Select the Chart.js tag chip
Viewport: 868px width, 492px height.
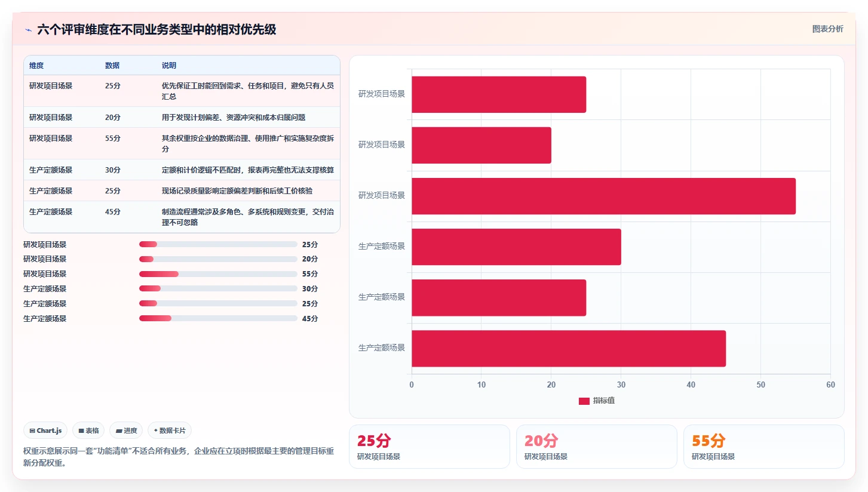pyautogui.click(x=45, y=430)
